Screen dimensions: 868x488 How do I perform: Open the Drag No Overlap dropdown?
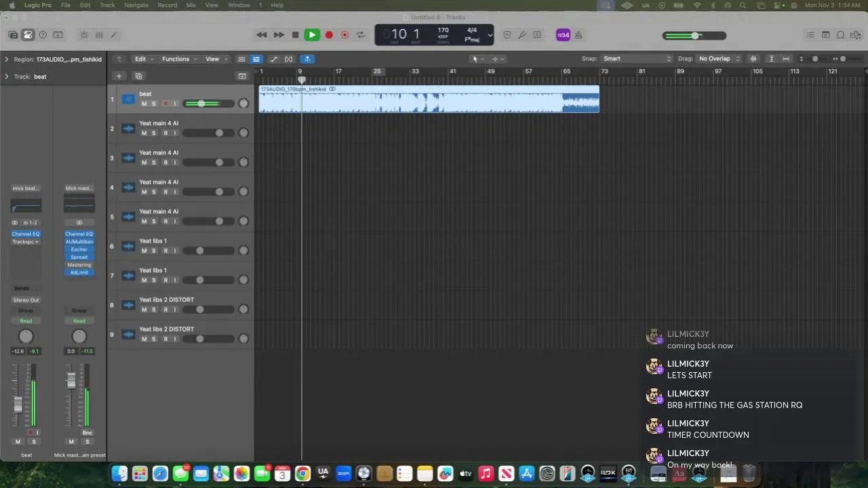pyautogui.click(x=719, y=59)
